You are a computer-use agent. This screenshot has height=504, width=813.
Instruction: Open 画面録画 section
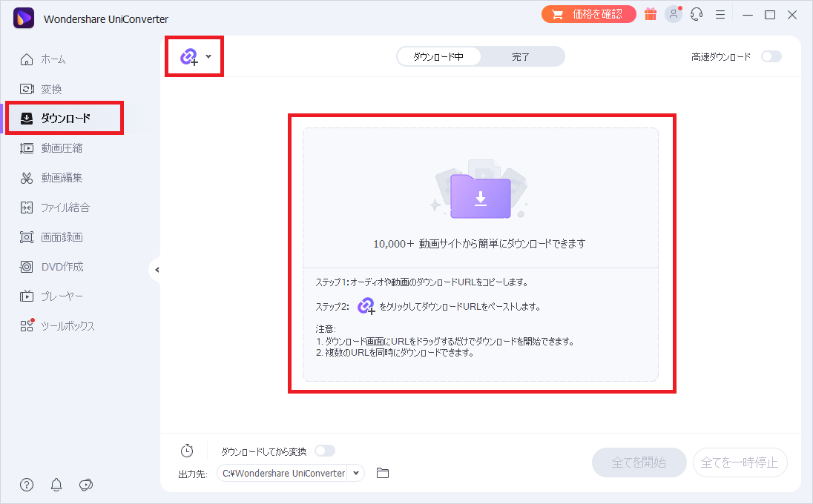(62, 237)
